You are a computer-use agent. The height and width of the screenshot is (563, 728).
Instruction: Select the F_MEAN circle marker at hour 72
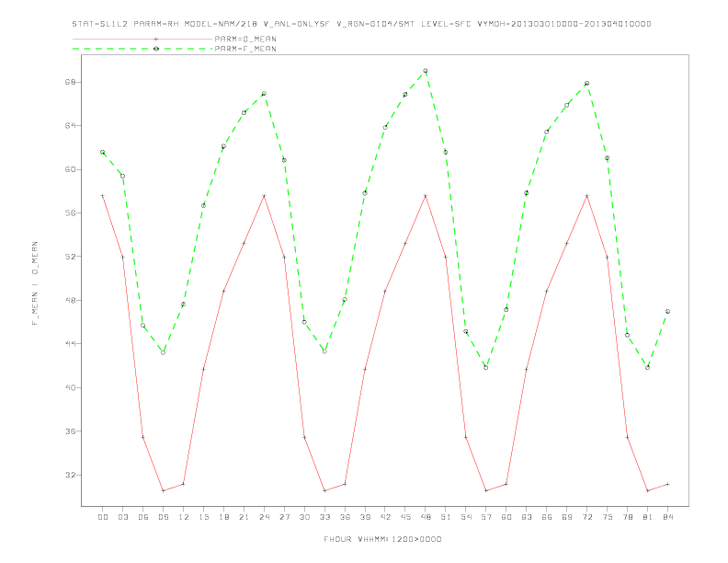[586, 83]
